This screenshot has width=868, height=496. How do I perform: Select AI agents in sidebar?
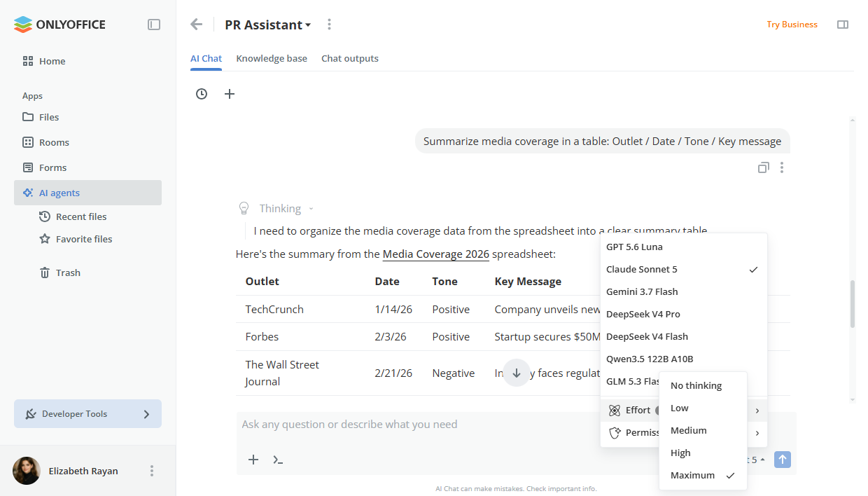pos(87,193)
